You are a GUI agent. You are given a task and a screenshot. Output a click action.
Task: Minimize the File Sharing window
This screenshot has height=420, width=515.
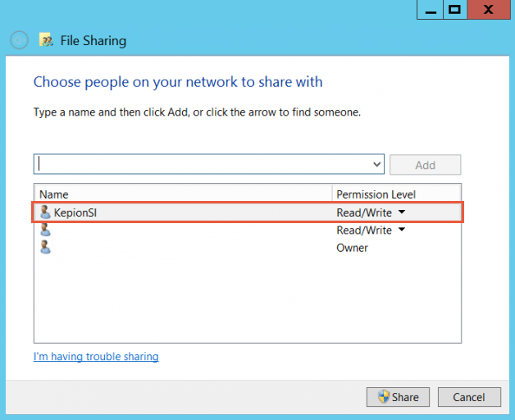[x=431, y=10]
